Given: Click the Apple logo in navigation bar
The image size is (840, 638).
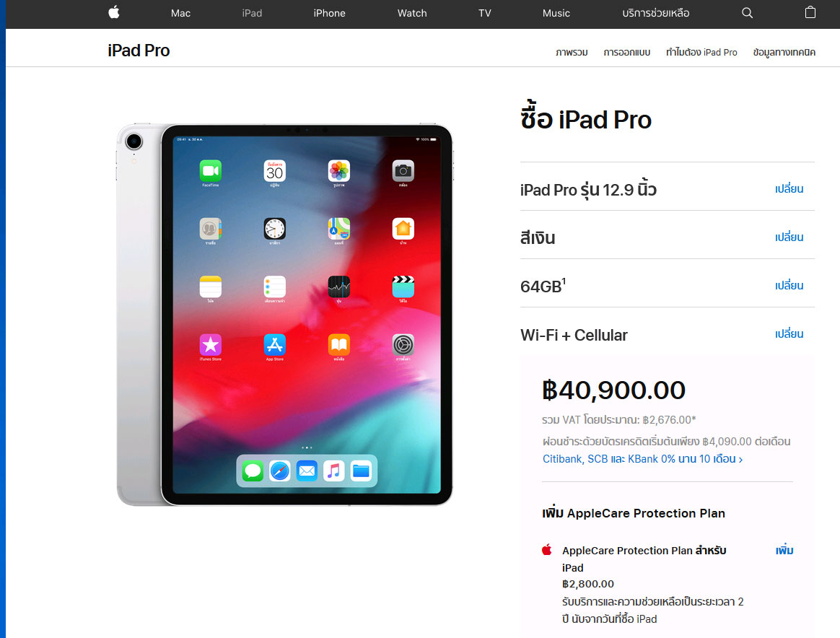Looking at the screenshot, I should pos(113,12).
